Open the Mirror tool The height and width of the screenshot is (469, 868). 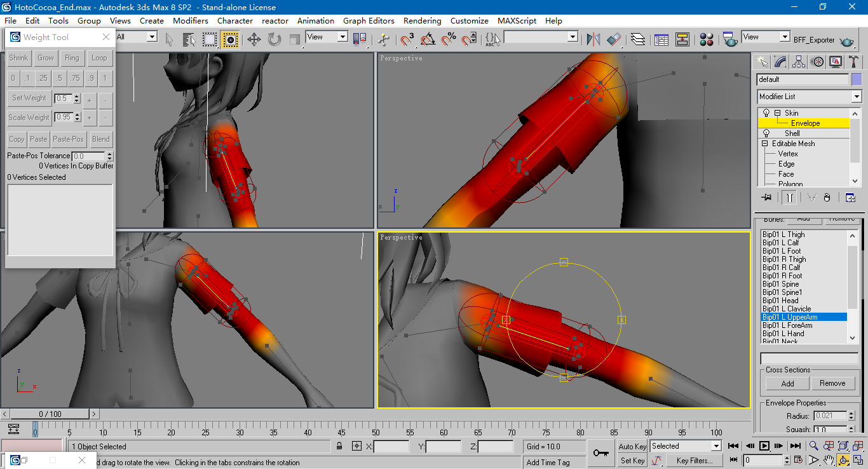pyautogui.click(x=593, y=39)
